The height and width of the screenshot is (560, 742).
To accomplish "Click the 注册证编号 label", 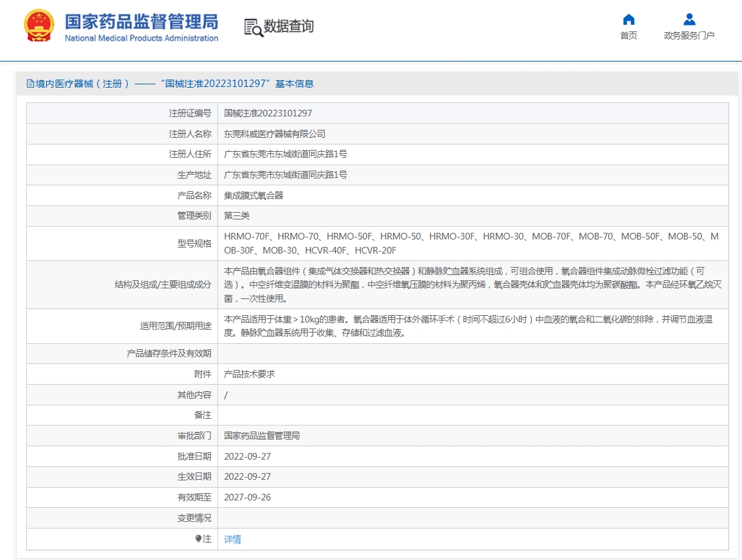I will click(x=190, y=113).
